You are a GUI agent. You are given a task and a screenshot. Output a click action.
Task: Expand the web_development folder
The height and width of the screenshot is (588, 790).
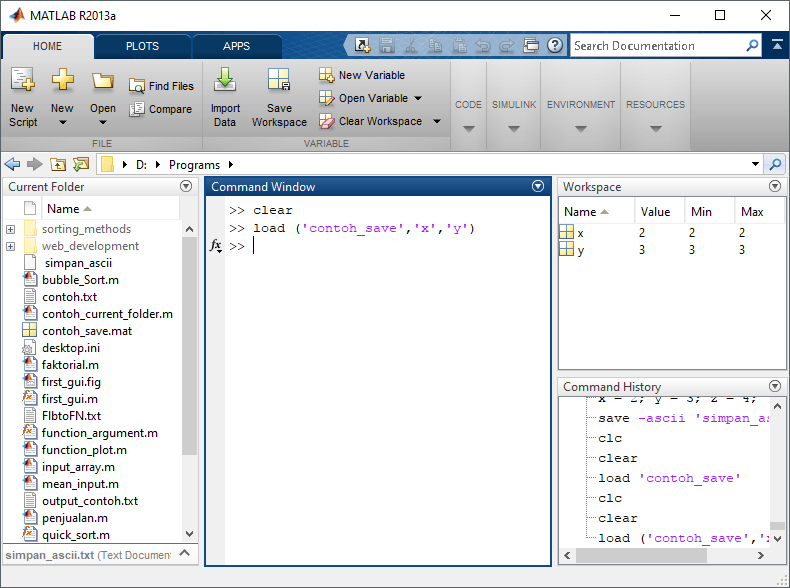click(x=10, y=246)
